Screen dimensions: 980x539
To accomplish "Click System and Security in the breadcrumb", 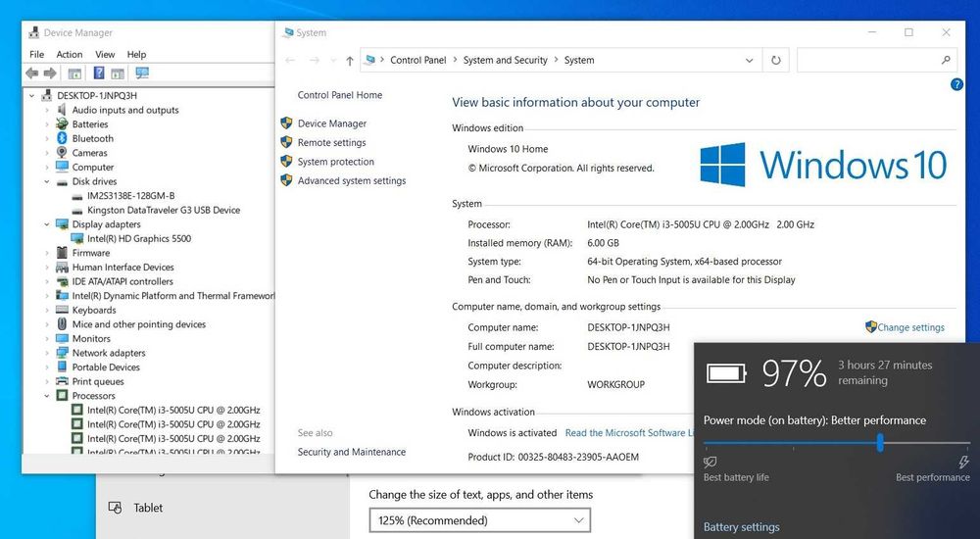I will click(505, 60).
